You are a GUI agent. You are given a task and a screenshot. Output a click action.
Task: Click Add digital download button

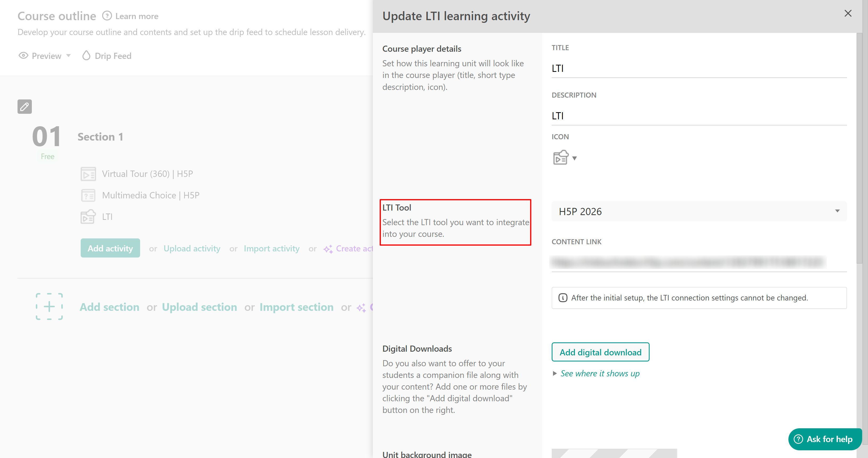[x=600, y=352]
